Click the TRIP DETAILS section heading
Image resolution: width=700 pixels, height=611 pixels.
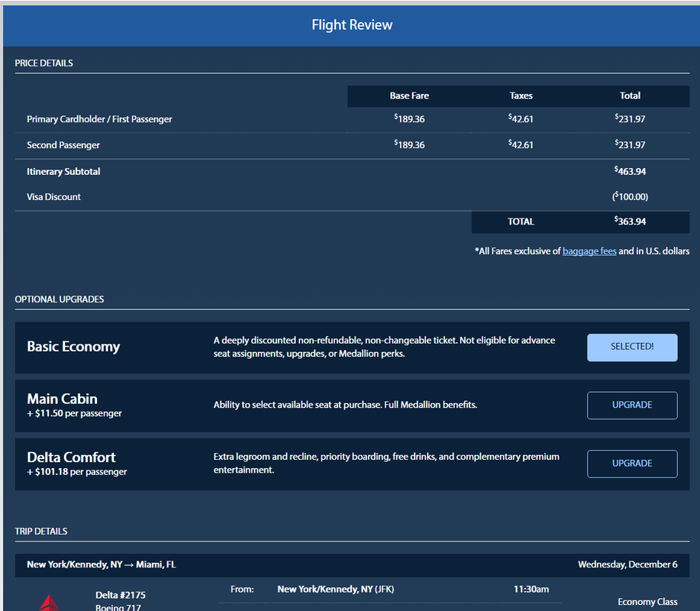41,531
